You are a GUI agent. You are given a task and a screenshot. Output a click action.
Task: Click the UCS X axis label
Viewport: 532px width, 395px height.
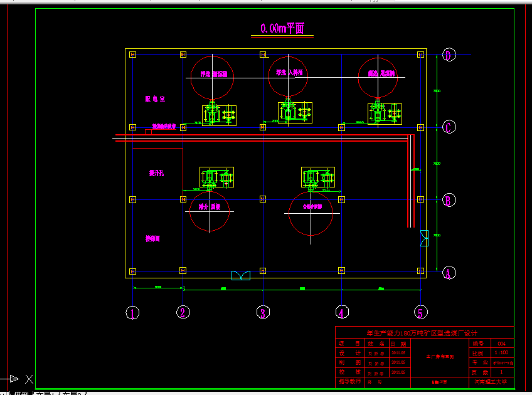pyautogui.click(x=29, y=379)
